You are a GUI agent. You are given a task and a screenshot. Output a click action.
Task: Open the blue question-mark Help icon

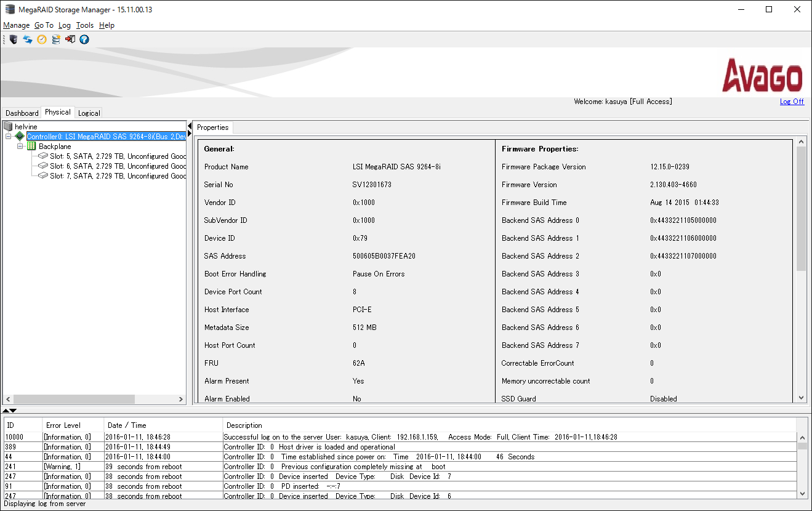pyautogui.click(x=84, y=39)
